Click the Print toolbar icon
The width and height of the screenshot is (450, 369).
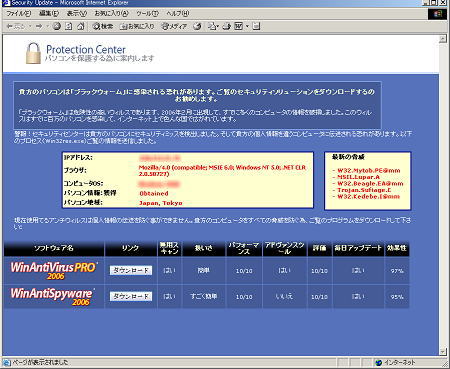227,26
